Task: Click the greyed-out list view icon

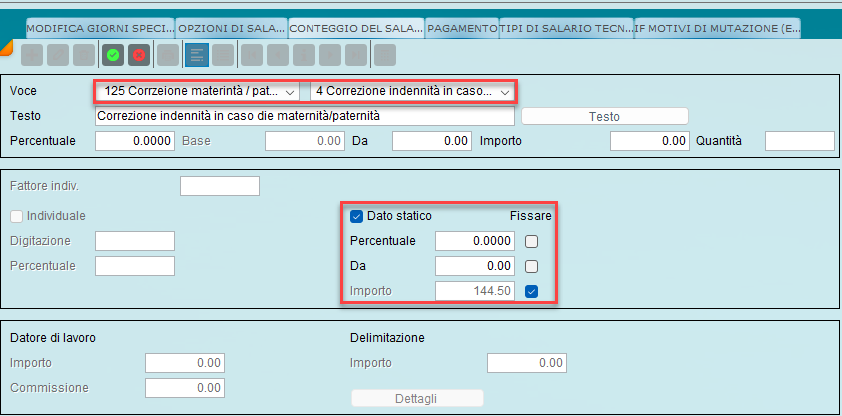Action: (x=223, y=55)
